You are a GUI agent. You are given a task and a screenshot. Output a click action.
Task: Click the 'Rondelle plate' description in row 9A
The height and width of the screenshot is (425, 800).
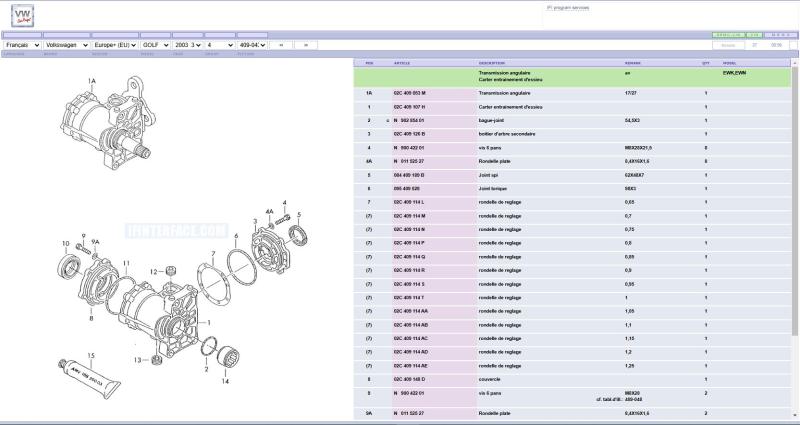tap(494, 413)
